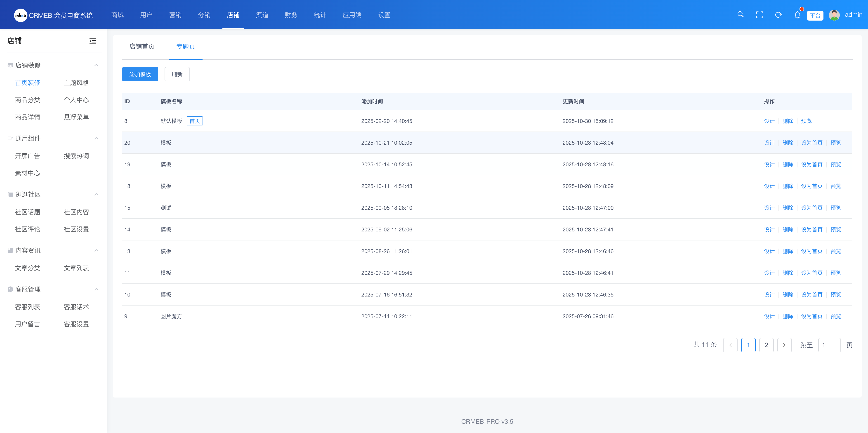Click the search magnifier icon in header
This screenshot has width=868, height=433.
click(740, 14)
